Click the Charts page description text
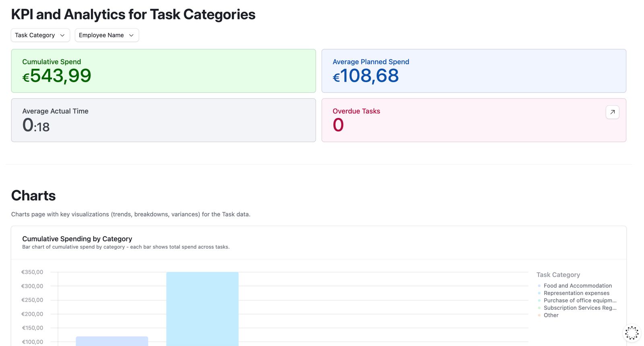The image size is (644, 346). [x=131, y=214]
